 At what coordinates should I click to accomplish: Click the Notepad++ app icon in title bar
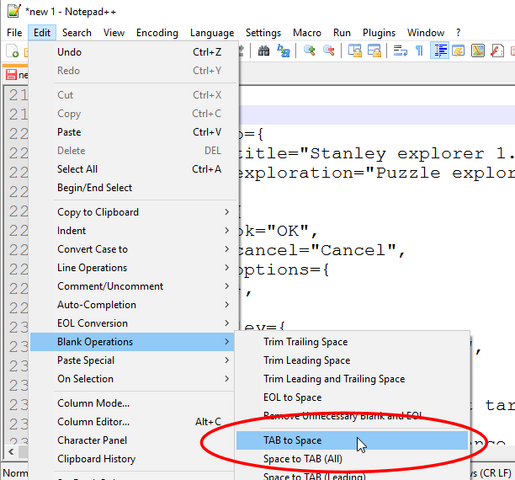pyautogui.click(x=14, y=11)
